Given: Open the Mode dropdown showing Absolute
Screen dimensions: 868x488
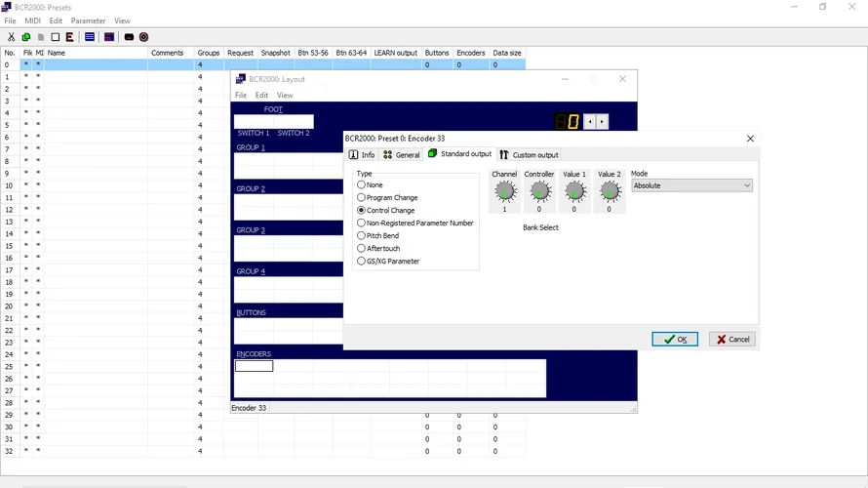Looking at the screenshot, I should 691,185.
